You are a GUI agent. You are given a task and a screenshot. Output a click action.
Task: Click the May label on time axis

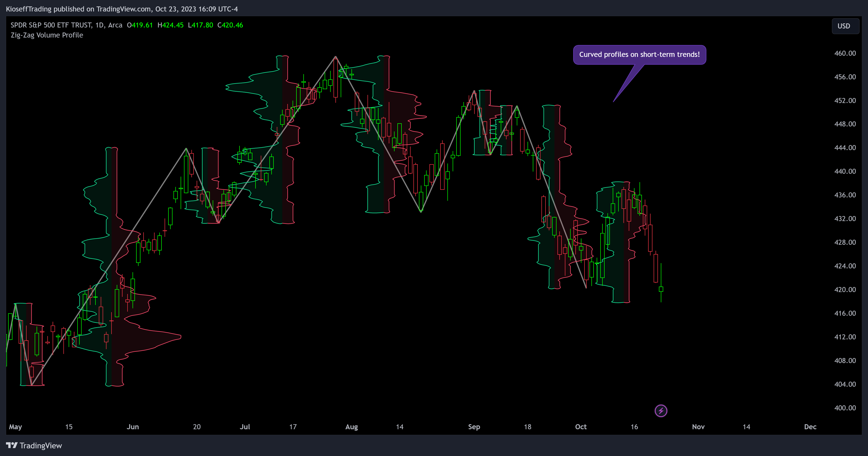pyautogui.click(x=15, y=427)
